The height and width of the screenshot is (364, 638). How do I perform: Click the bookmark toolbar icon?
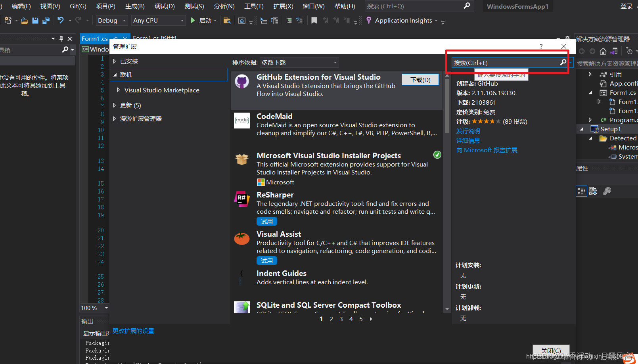click(314, 20)
